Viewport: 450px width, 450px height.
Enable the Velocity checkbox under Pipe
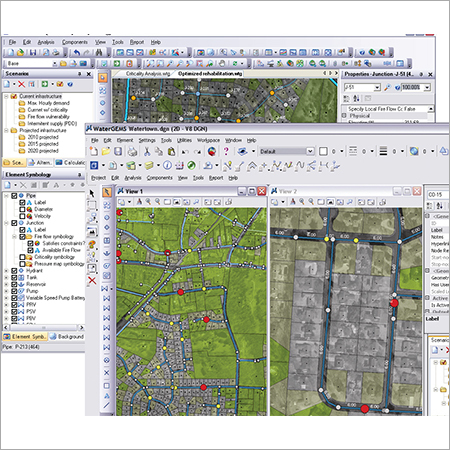[x=22, y=216]
